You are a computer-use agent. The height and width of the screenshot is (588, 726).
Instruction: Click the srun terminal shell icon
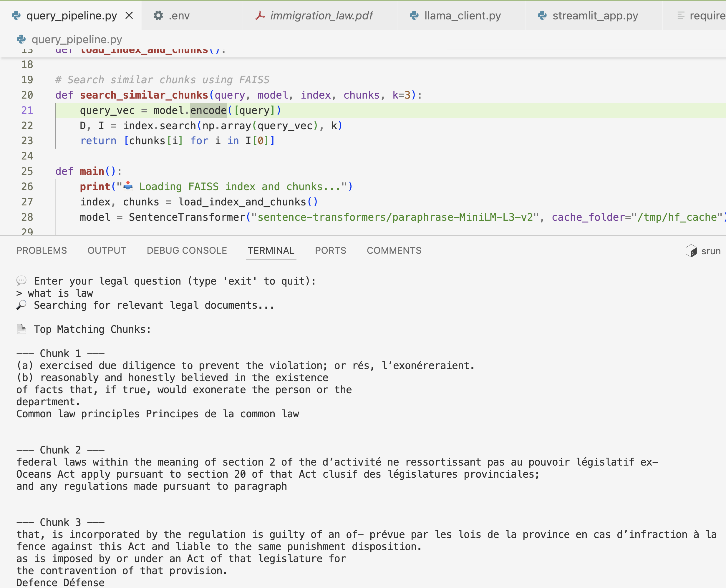point(691,251)
